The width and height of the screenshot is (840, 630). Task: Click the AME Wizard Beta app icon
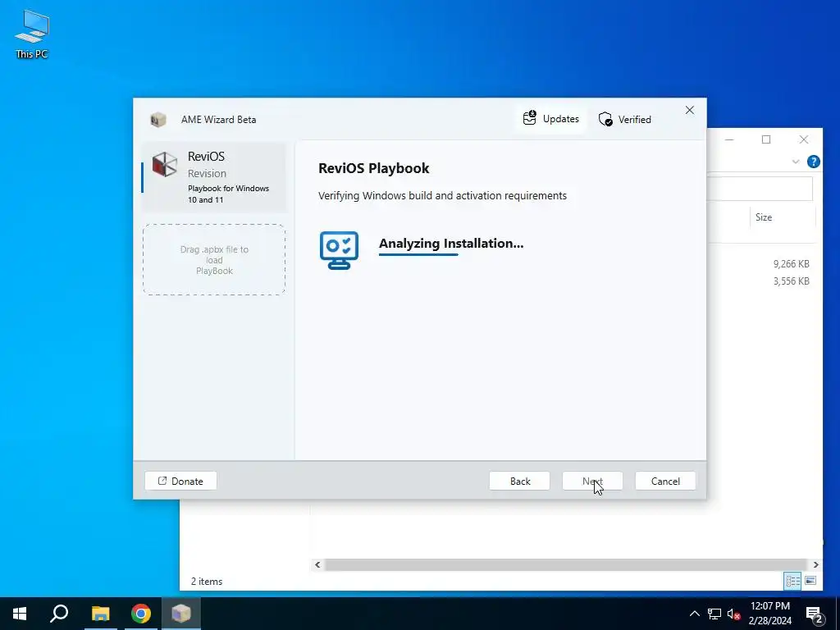point(158,120)
